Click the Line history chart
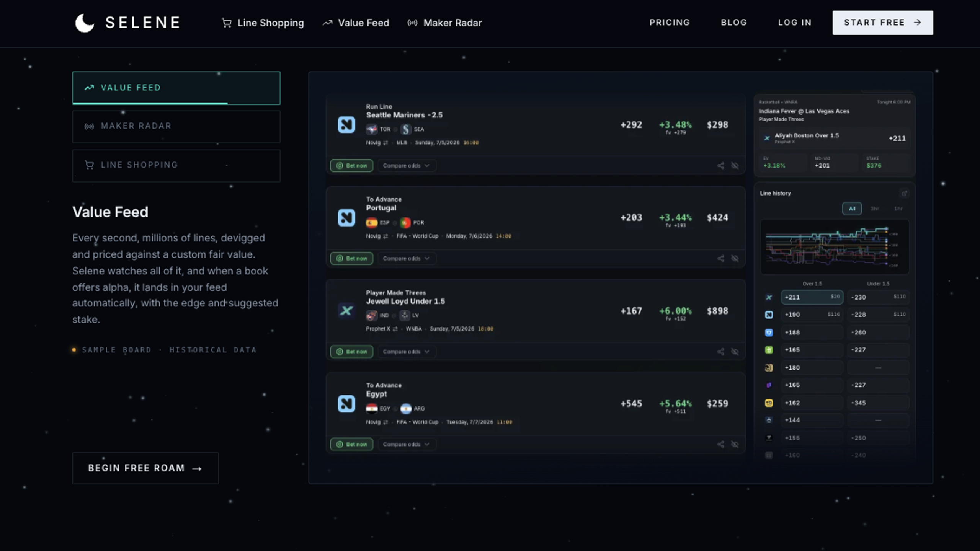980x551 pixels. click(835, 247)
